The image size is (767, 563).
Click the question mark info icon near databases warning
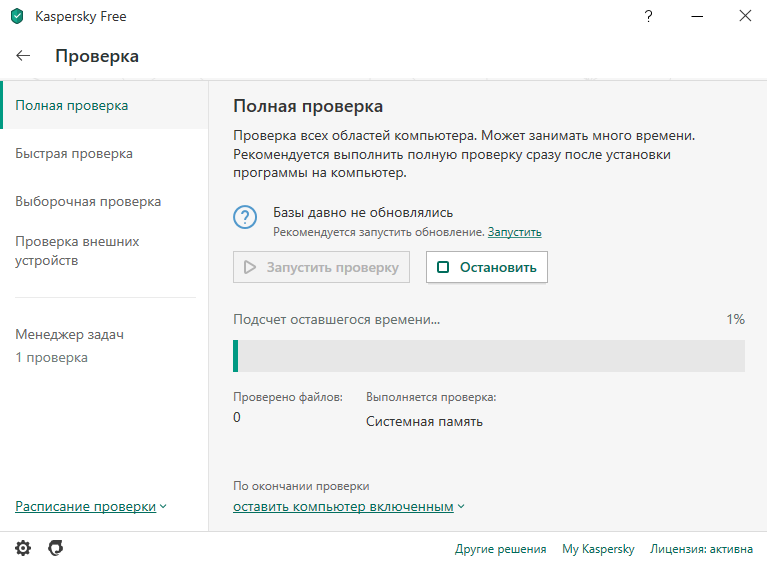coord(245,217)
